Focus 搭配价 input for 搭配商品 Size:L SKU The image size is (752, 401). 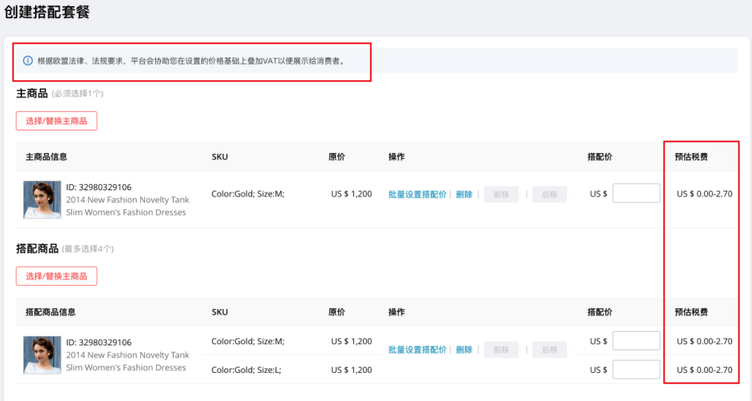tap(636, 370)
